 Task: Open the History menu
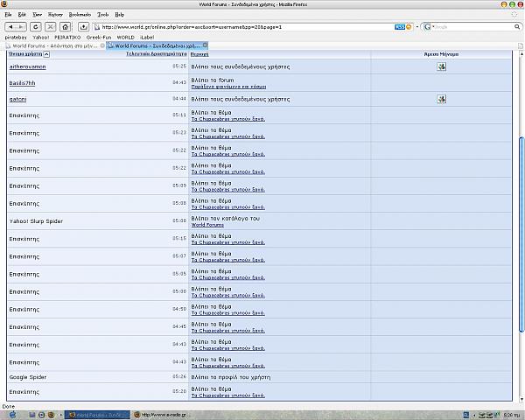pyautogui.click(x=55, y=15)
